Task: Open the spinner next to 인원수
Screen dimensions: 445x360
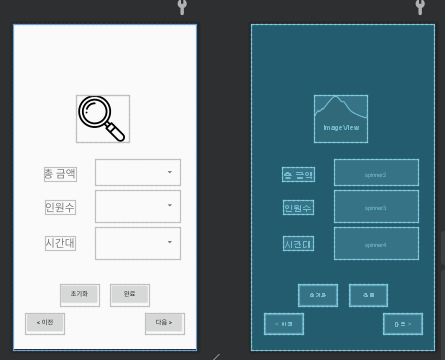Action: pyautogui.click(x=138, y=206)
